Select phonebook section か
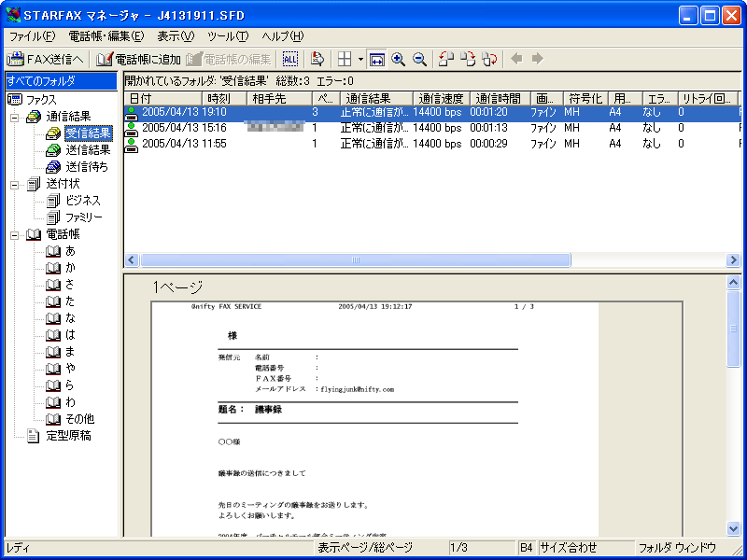 71,268
